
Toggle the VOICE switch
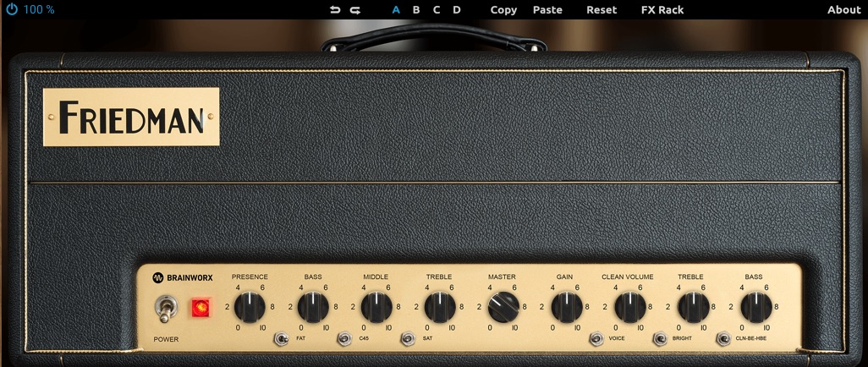596,338
